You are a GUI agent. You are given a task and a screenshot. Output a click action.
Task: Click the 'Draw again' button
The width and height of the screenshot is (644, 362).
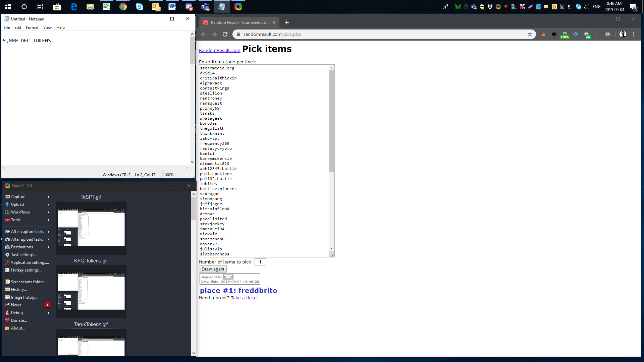click(213, 269)
